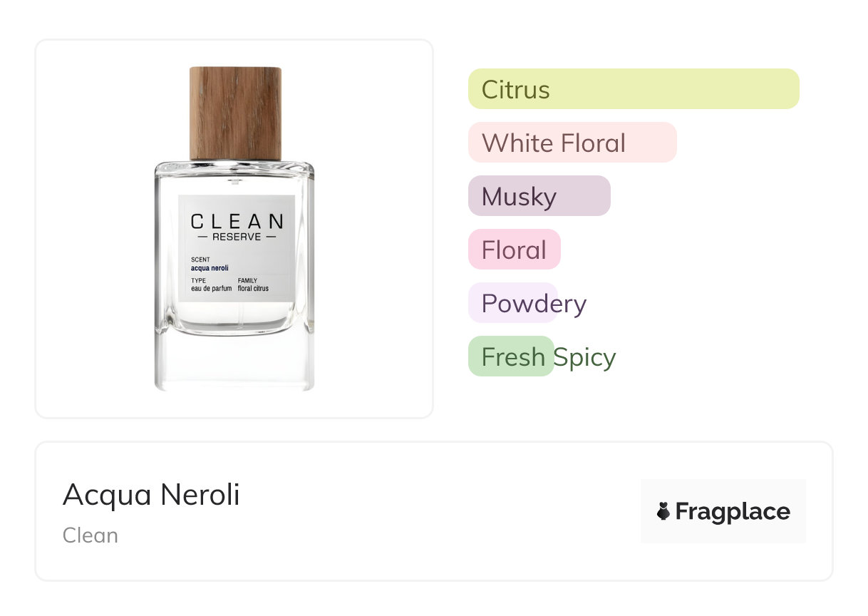Click the Fragplace bottle logo icon

pyautogui.click(x=663, y=511)
